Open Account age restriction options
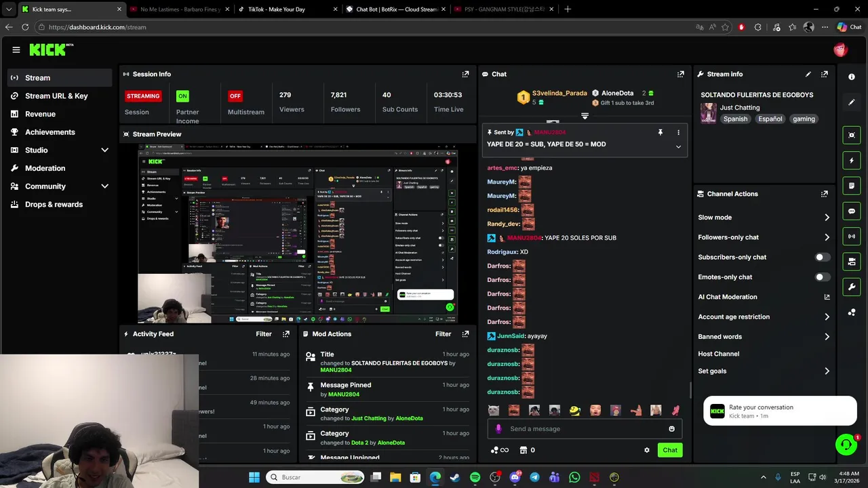Screen dimensions: 868x488 click(764, 317)
